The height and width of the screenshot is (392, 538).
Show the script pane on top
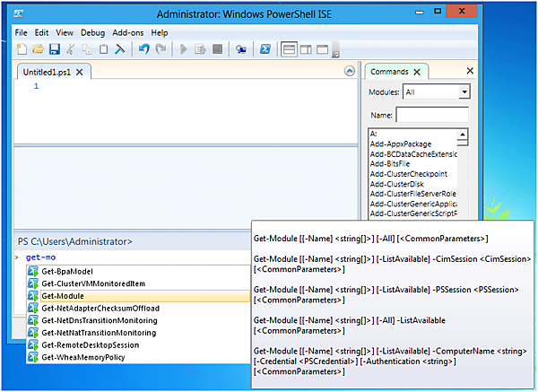(x=290, y=49)
